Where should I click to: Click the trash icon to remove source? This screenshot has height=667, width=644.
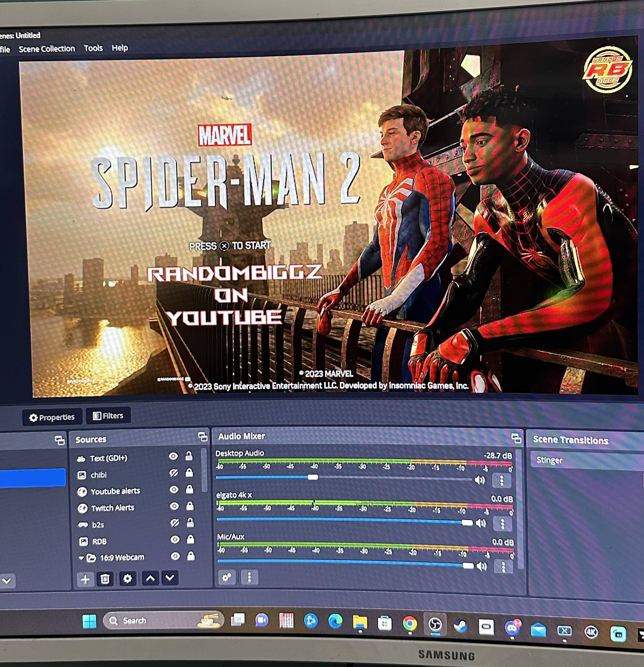point(105,579)
